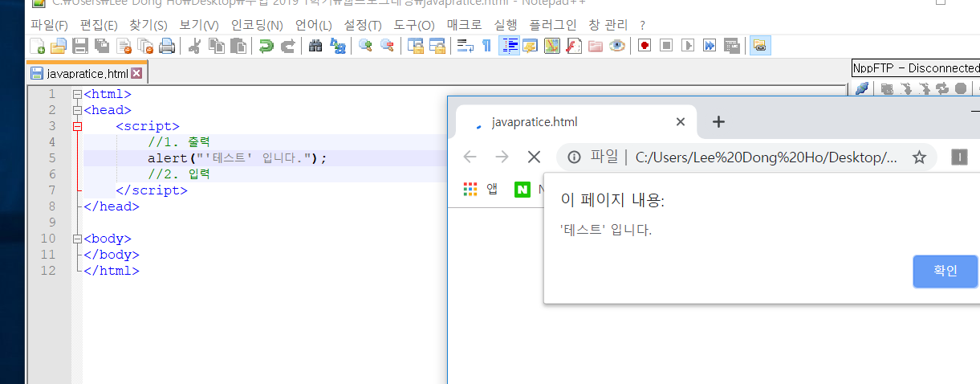Close all documents via toolbar icon
The image size is (980, 384).
click(145, 46)
